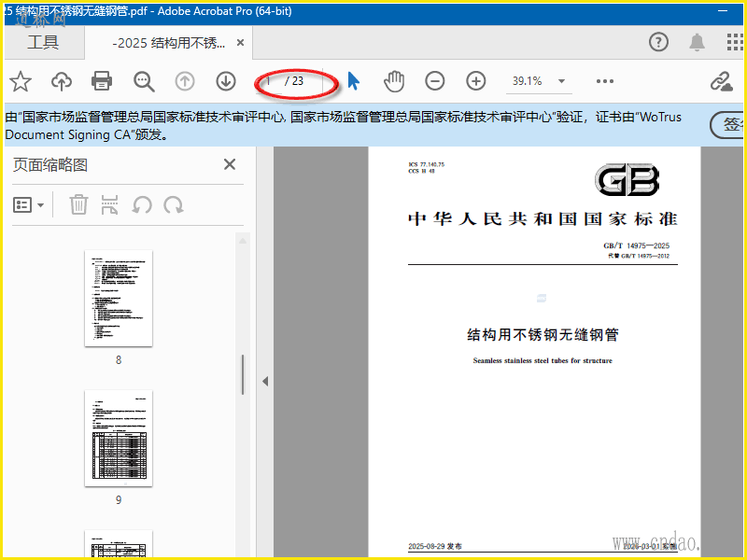
Task: Click the thumbnail label 9
Action: pos(119,500)
